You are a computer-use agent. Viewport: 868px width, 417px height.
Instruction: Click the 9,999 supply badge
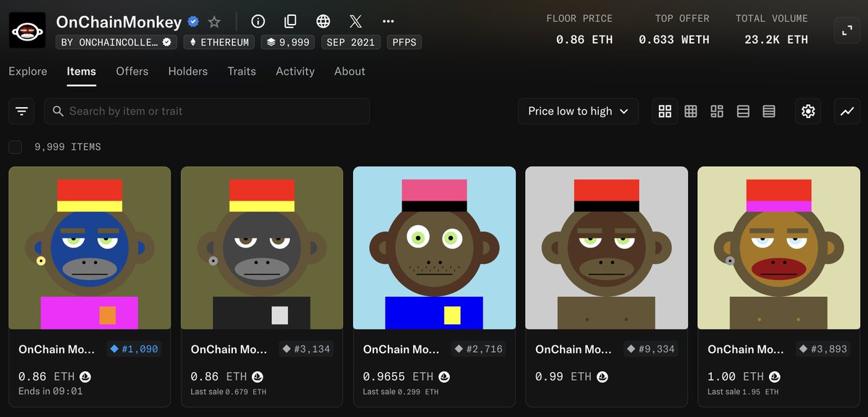pos(288,42)
